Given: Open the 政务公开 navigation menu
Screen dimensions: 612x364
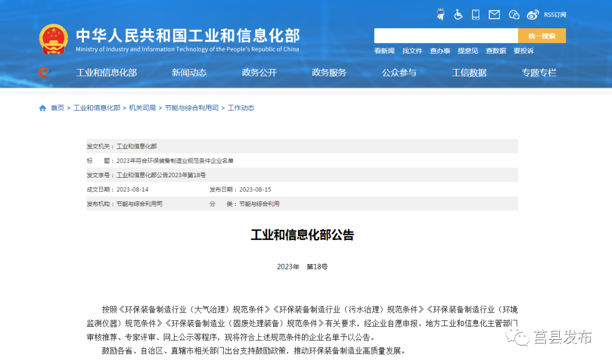Looking at the screenshot, I should [x=259, y=72].
